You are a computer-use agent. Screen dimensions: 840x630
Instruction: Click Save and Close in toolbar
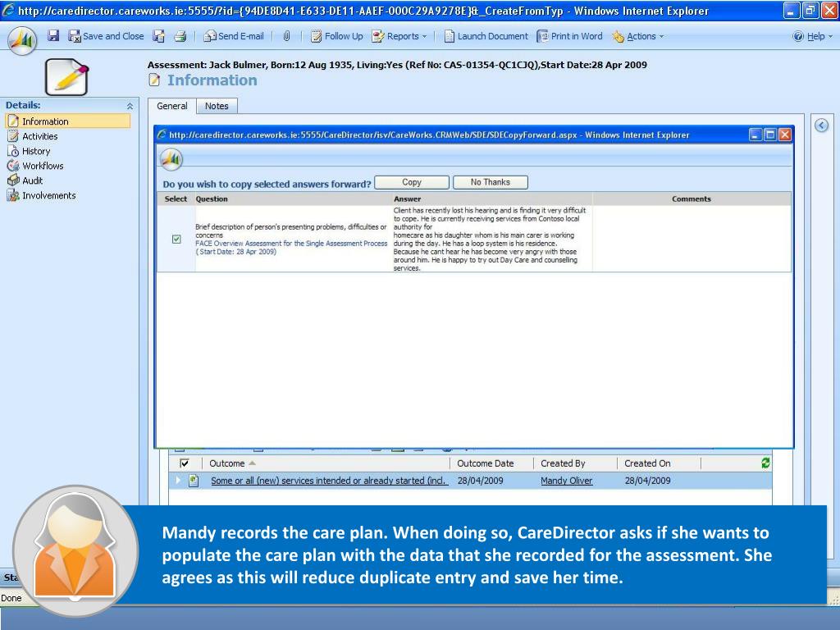click(106, 36)
